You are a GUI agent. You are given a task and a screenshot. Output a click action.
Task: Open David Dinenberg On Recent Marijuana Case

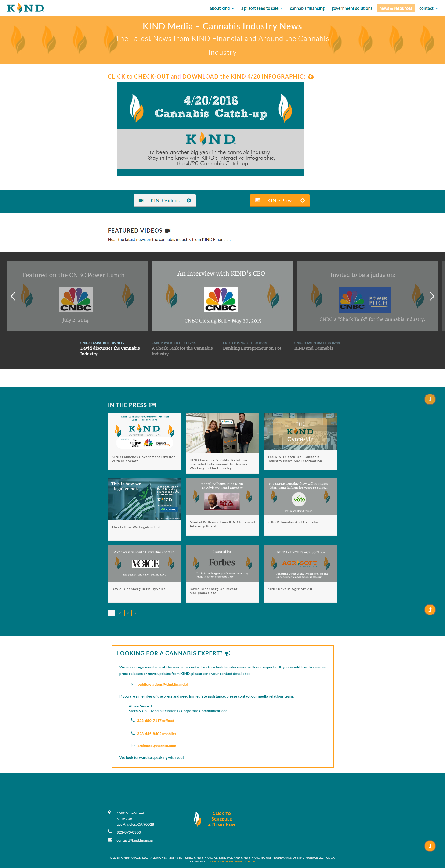(222, 574)
